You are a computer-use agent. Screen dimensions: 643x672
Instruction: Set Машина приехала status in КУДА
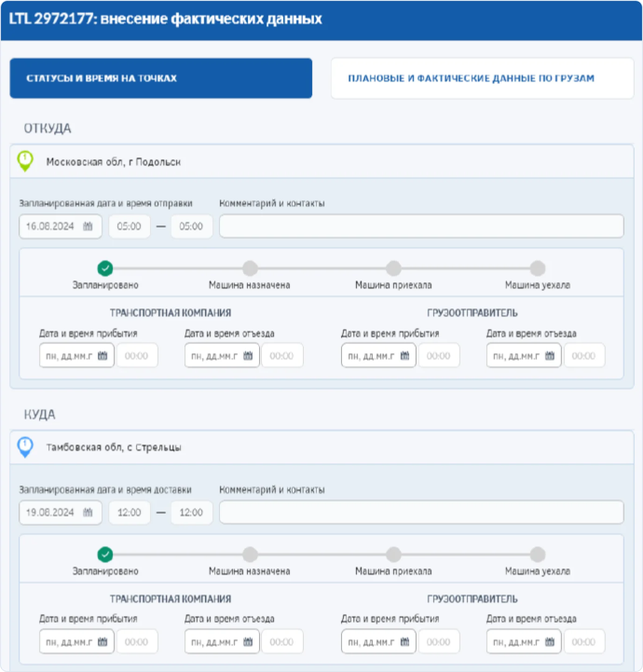tap(394, 555)
